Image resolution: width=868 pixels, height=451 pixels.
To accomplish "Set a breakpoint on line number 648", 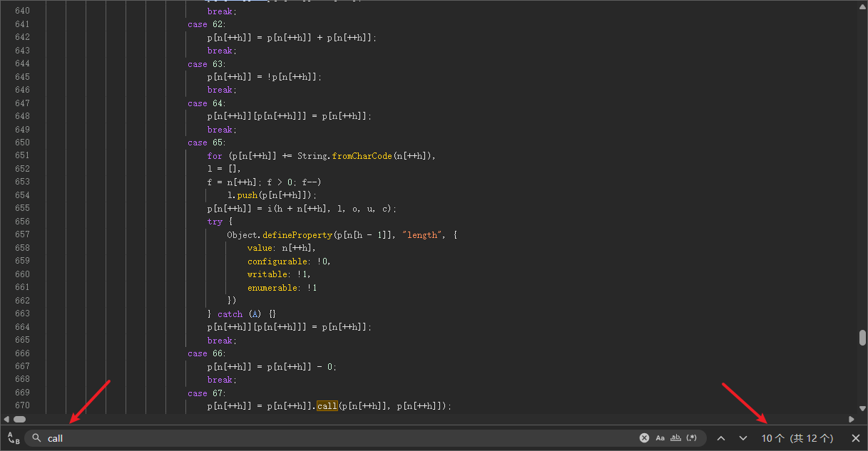I will coord(22,116).
